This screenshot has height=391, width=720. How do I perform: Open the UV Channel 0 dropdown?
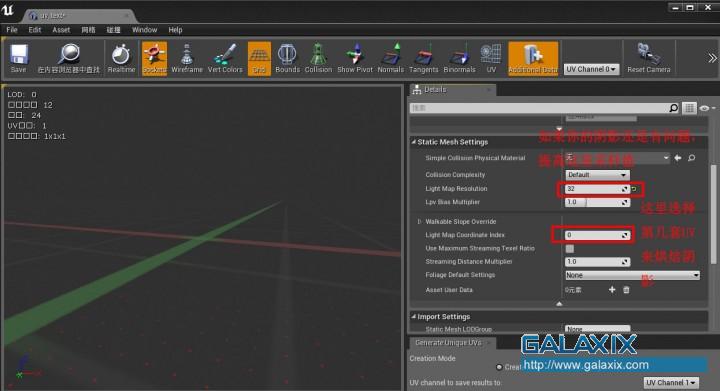coord(591,69)
